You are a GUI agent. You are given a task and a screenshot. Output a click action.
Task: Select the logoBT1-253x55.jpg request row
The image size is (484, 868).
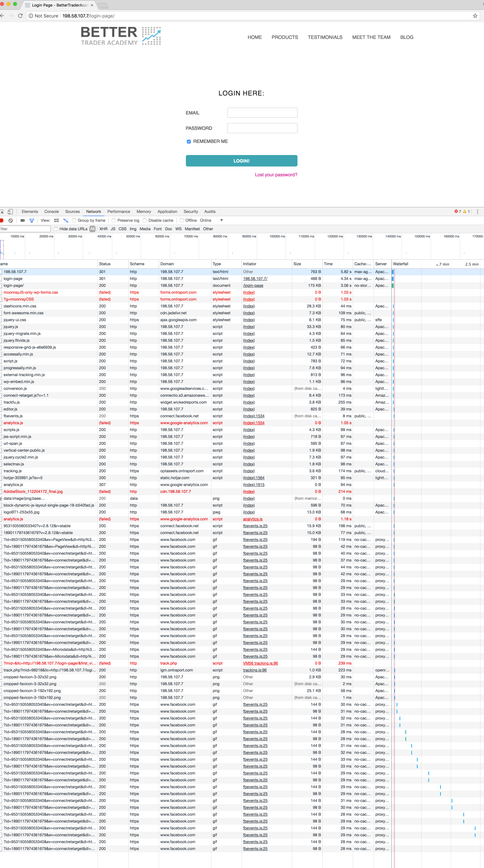coord(242,512)
